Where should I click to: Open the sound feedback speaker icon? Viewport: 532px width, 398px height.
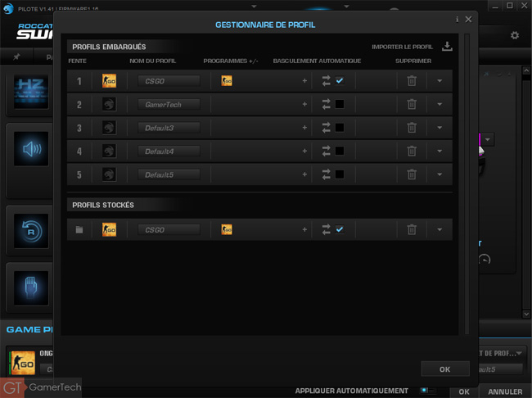point(31,149)
